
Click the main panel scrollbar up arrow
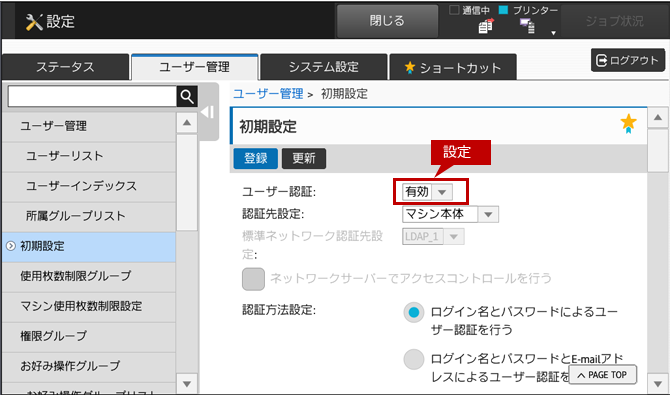tap(658, 117)
